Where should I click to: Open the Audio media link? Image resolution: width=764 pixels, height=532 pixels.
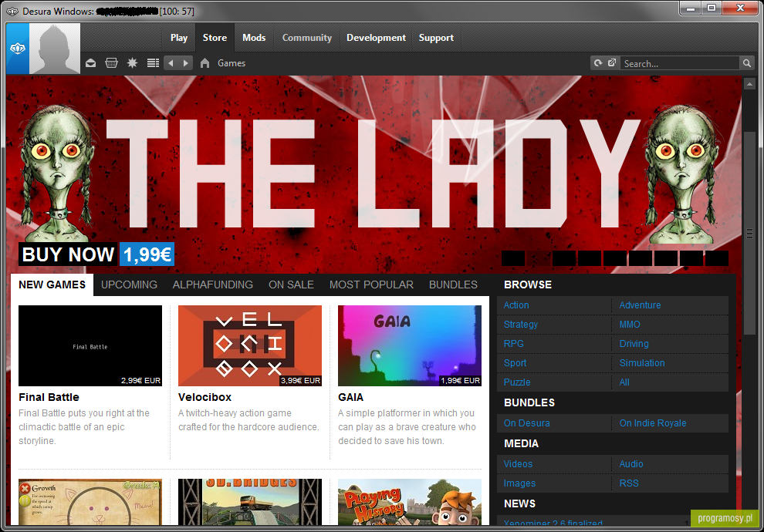[631, 464]
